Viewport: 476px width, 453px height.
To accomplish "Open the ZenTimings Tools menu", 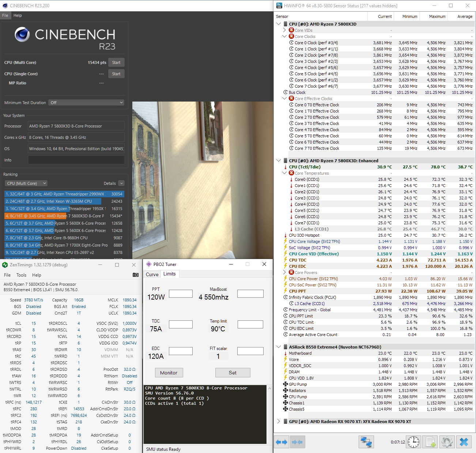I will [21, 275].
